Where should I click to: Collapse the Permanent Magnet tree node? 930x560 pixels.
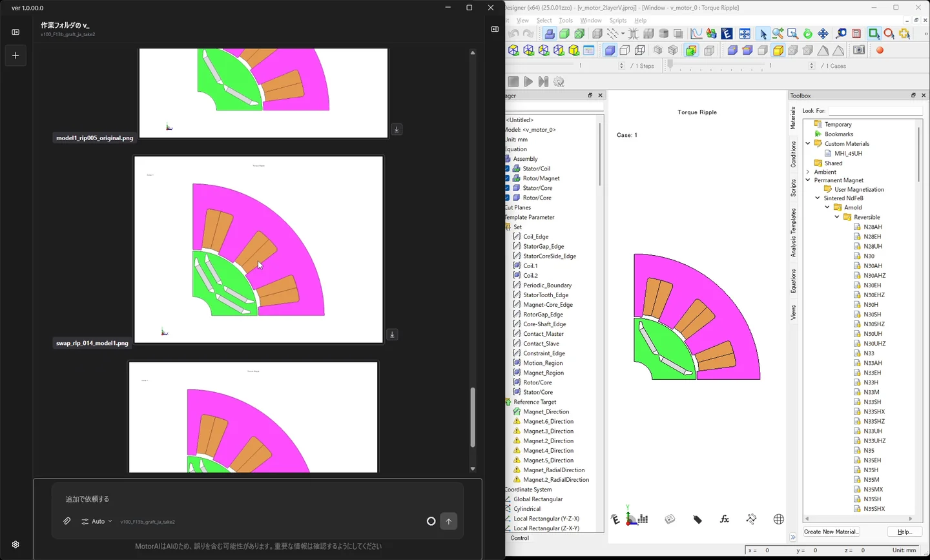coord(808,180)
